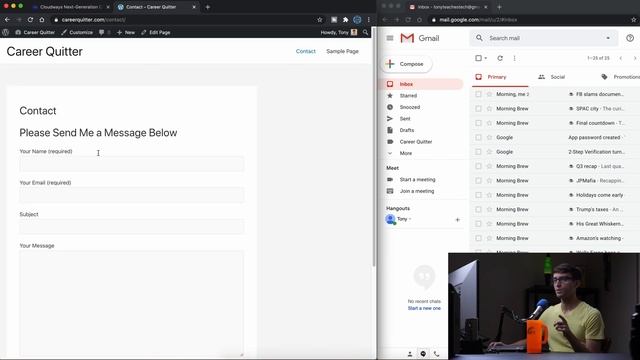
Task: Open Chrome three-dot menu in left browser
Action: (x=369, y=20)
